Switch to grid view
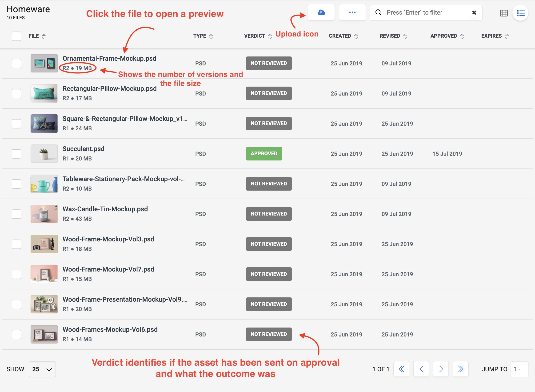 click(504, 13)
